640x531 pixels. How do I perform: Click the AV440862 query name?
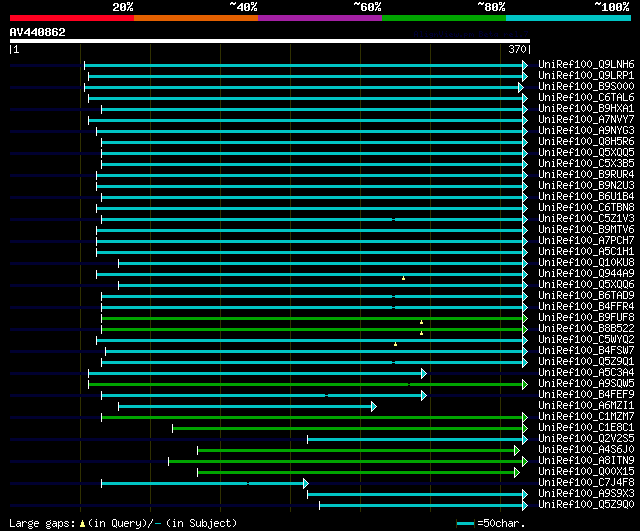click(38, 32)
